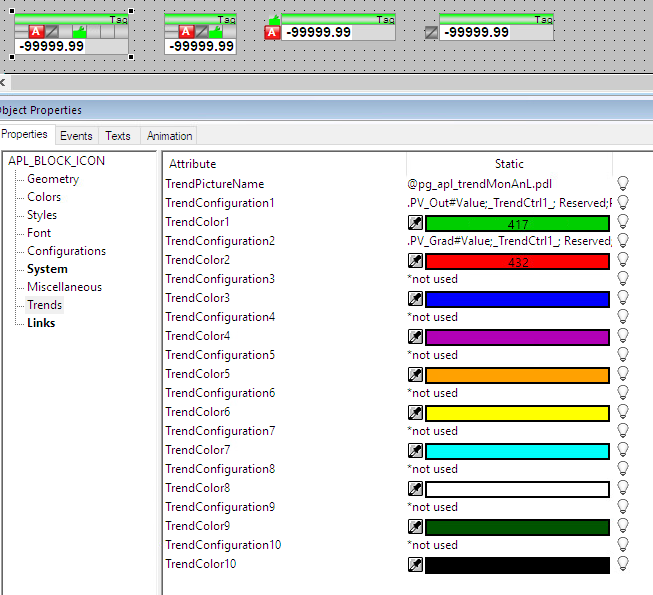Click the red alarm icon on the third block icon

271,33
